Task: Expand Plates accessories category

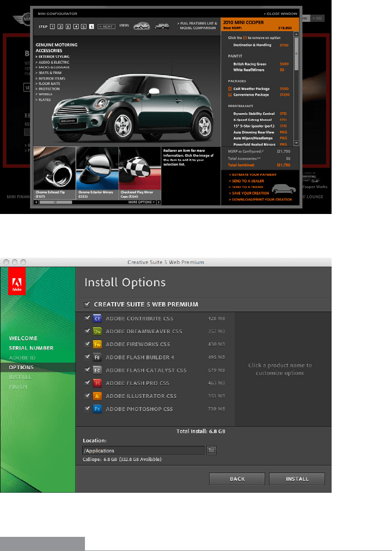Action: pos(43,100)
